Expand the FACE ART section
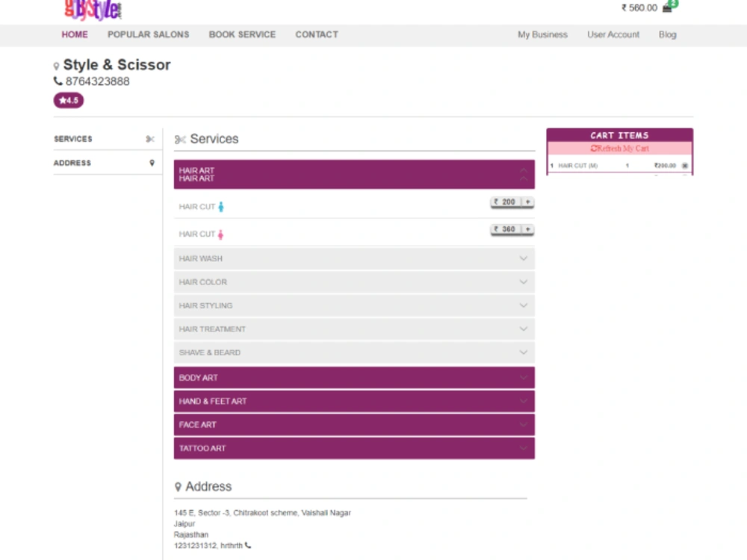Image resolution: width=747 pixels, height=560 pixels. (354, 424)
